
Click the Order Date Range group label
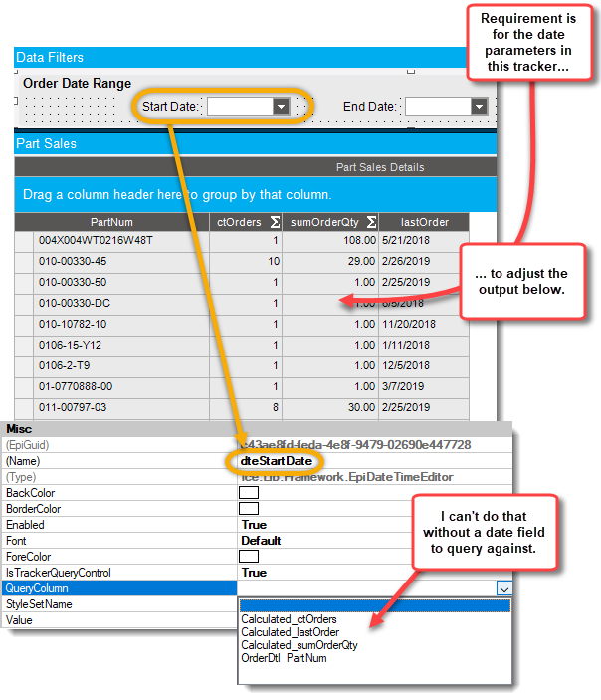pyautogui.click(x=78, y=84)
